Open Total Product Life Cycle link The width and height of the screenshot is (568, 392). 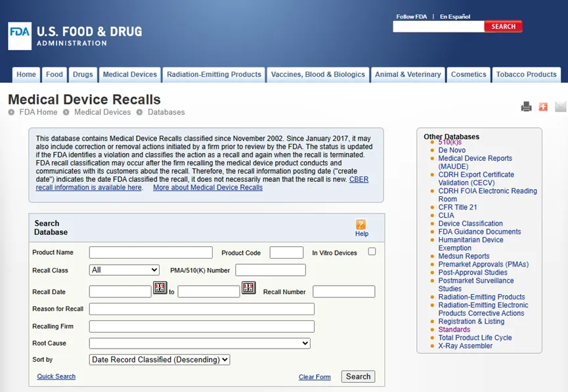tap(475, 338)
